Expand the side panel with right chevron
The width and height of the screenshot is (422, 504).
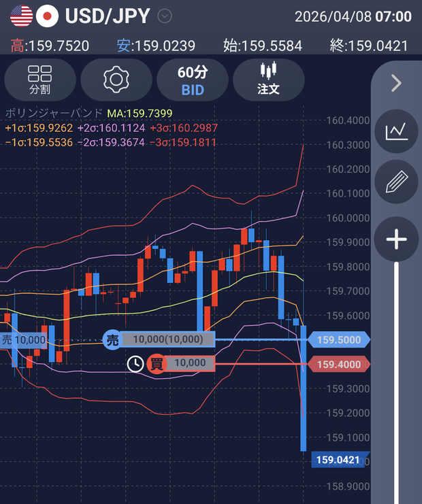coord(397,83)
